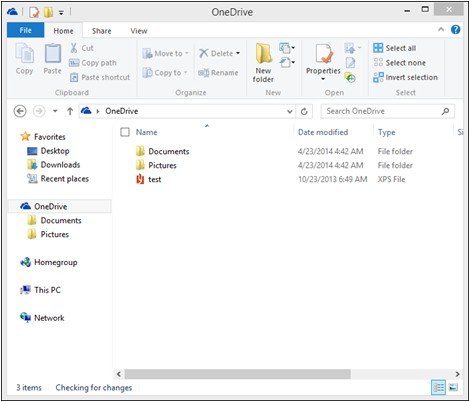Collapse the ribbon with the chevron
The image size is (470, 402).
441,30
